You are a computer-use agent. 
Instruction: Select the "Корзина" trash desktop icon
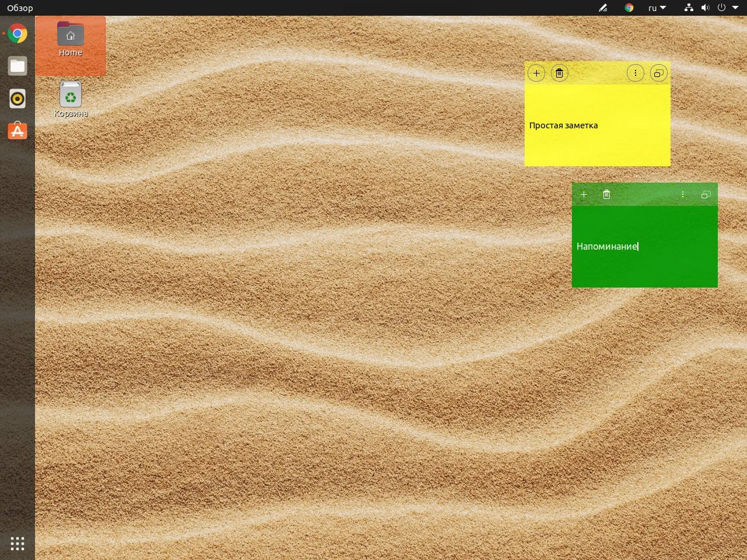click(71, 100)
